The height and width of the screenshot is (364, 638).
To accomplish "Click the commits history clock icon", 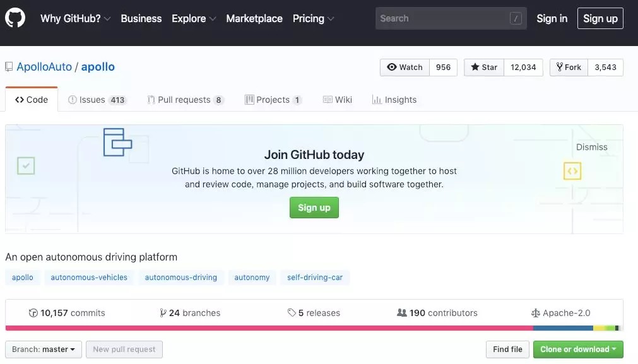I will point(33,313).
